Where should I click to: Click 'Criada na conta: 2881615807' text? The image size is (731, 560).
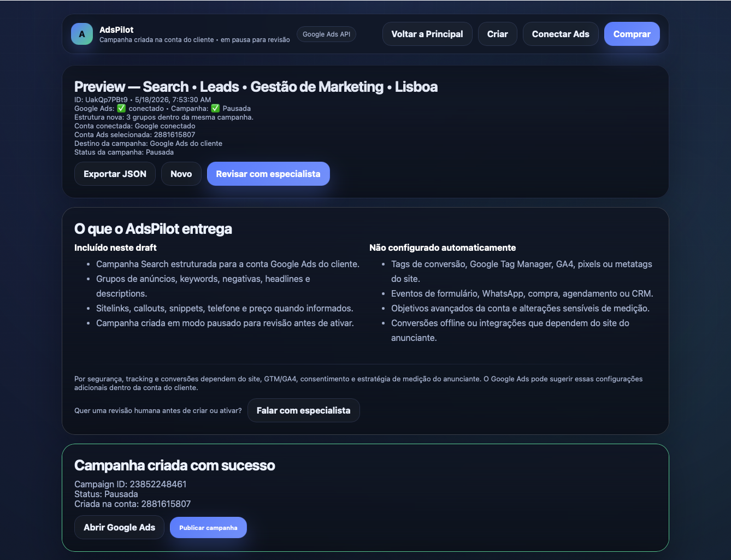133,504
